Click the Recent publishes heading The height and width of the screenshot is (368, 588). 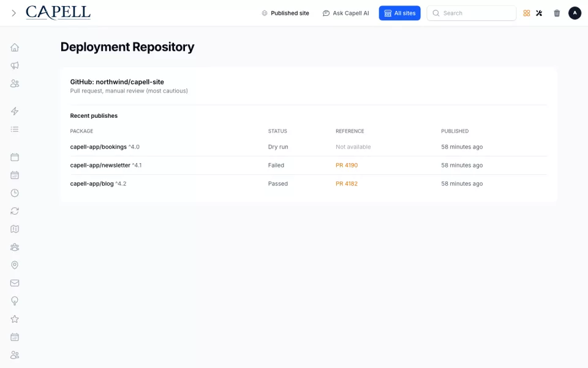94,116
